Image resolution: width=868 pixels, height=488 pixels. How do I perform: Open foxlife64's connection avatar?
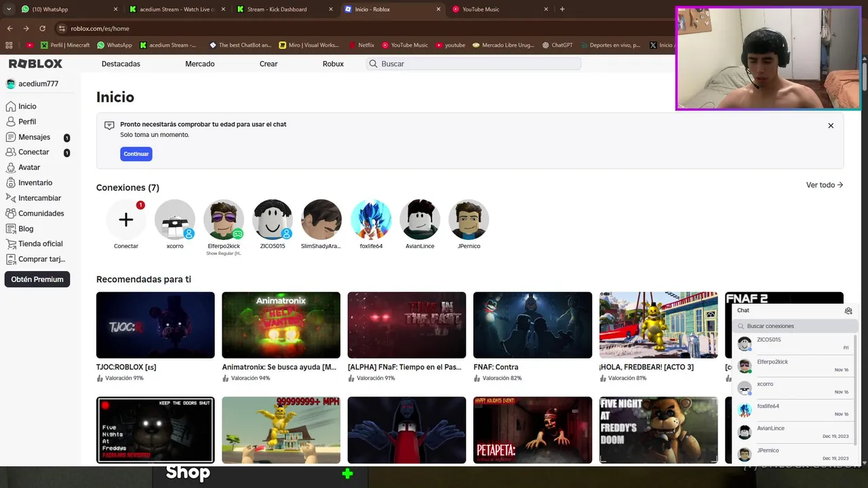click(371, 220)
